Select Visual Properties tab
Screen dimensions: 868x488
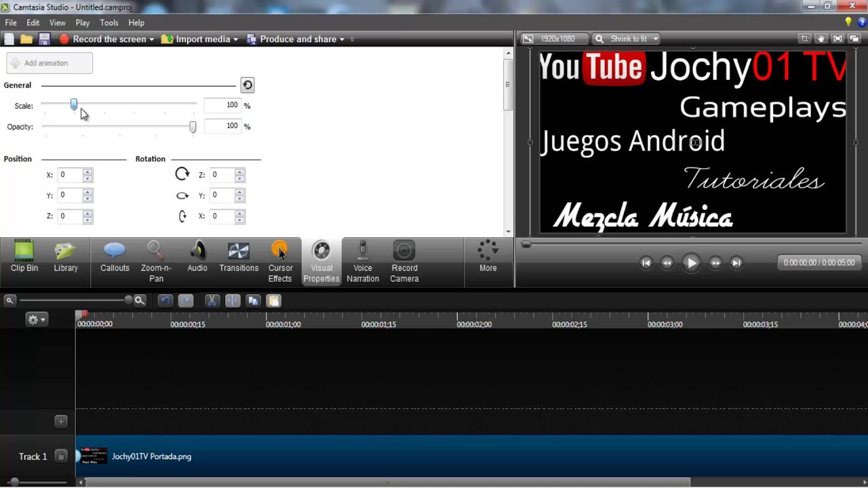pyautogui.click(x=321, y=261)
